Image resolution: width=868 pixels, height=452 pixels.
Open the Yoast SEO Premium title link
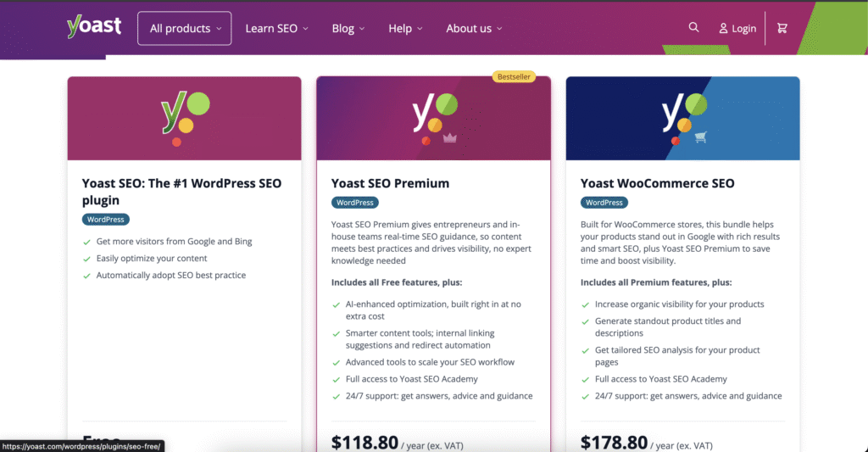(x=390, y=183)
